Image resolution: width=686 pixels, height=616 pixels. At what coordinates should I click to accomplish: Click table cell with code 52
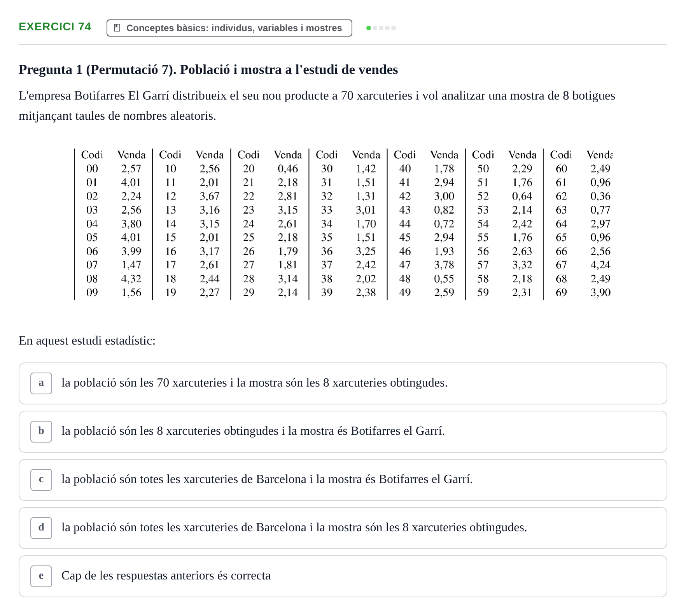click(483, 196)
